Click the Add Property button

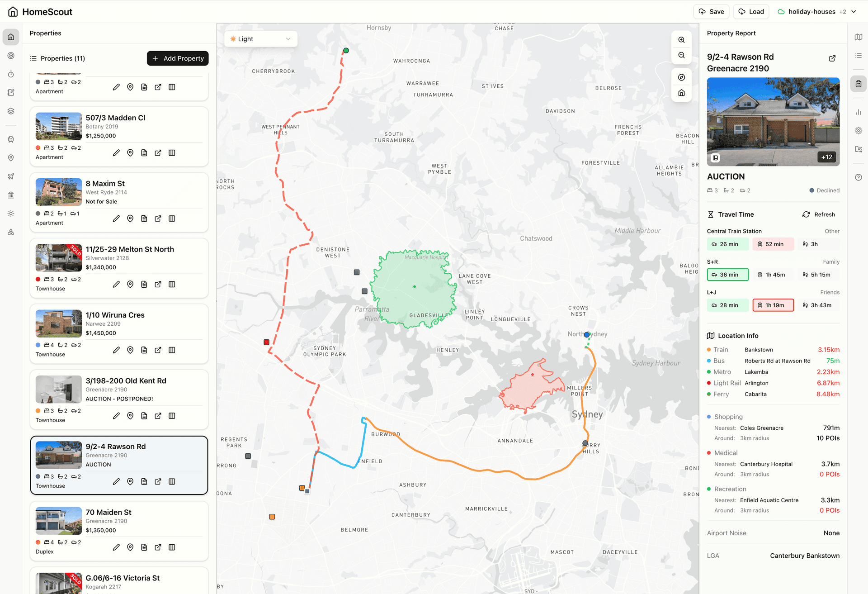point(178,58)
